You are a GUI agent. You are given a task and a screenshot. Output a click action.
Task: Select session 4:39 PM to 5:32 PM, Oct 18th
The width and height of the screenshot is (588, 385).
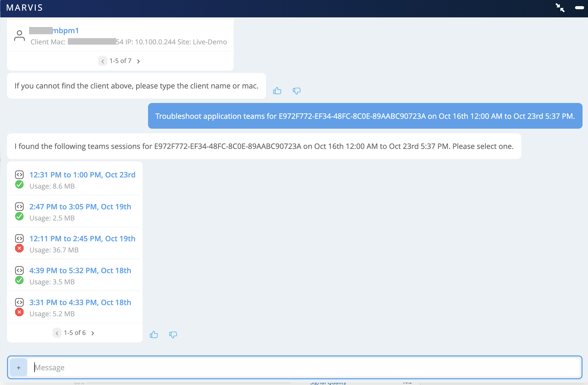pos(80,271)
